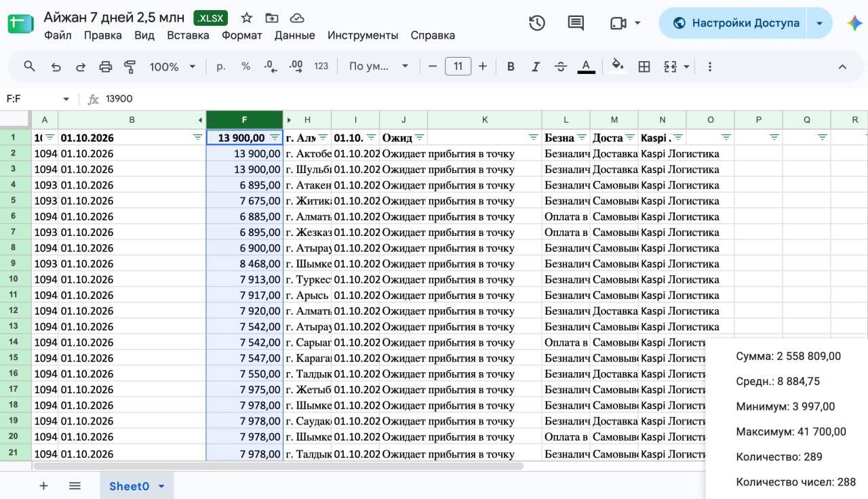Toggle italic formatting

coord(536,66)
